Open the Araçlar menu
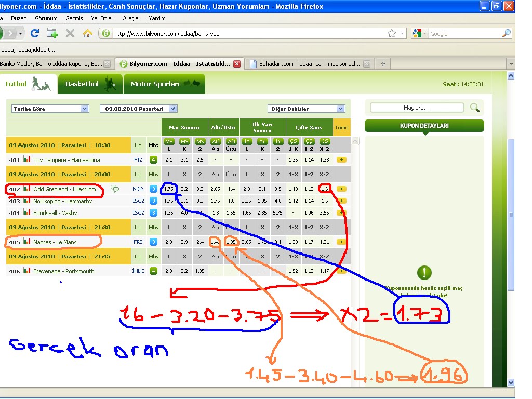 click(131, 18)
